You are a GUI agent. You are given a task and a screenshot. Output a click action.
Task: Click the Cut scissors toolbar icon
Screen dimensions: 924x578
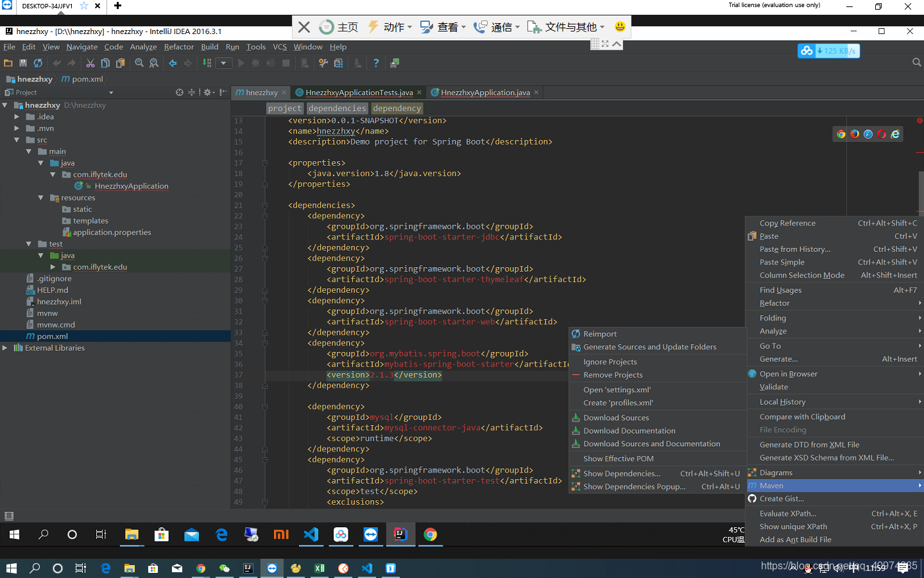[x=90, y=63]
